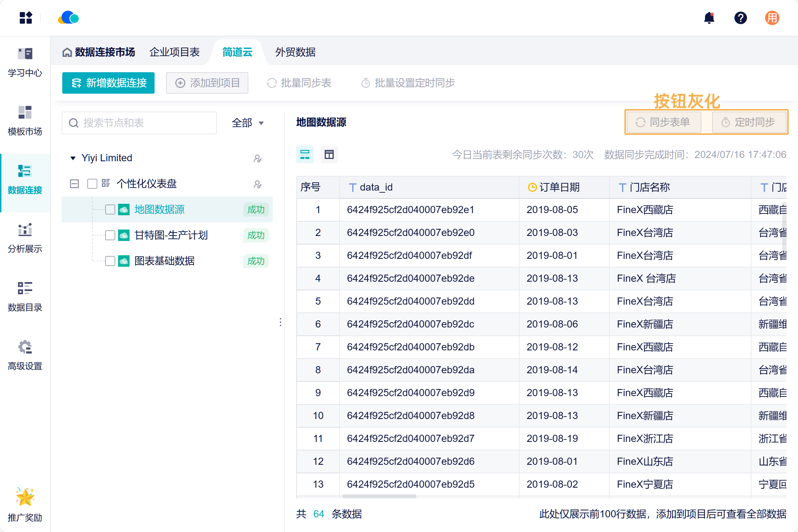The height and width of the screenshot is (532, 798).
Task: Open the 数据连接市场 home tab
Action: tap(99, 52)
